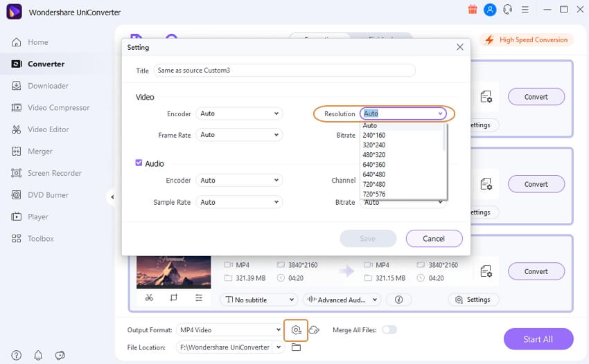Viewport: 589px width, 364px height.
Task: Choose 480*320 resolution option
Action: point(401,154)
